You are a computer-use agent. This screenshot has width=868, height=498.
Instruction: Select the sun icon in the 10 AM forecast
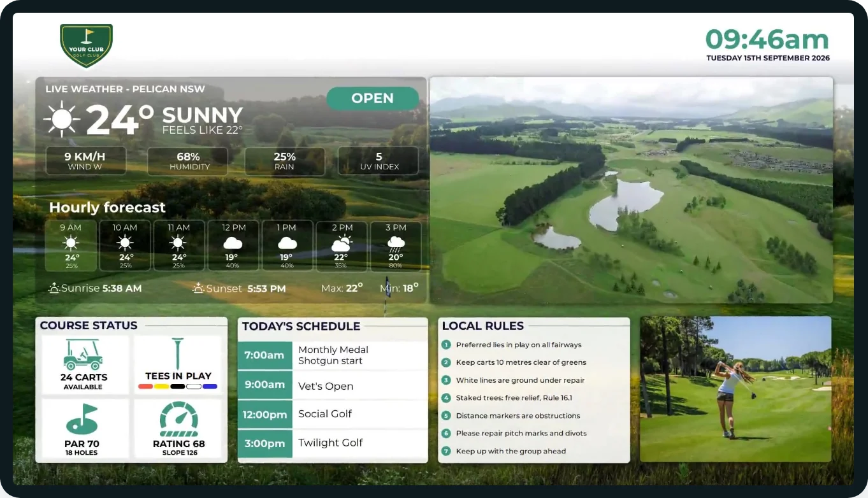125,243
